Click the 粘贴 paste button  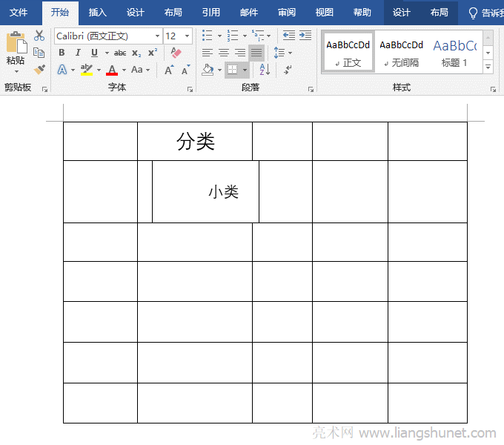tap(15, 50)
